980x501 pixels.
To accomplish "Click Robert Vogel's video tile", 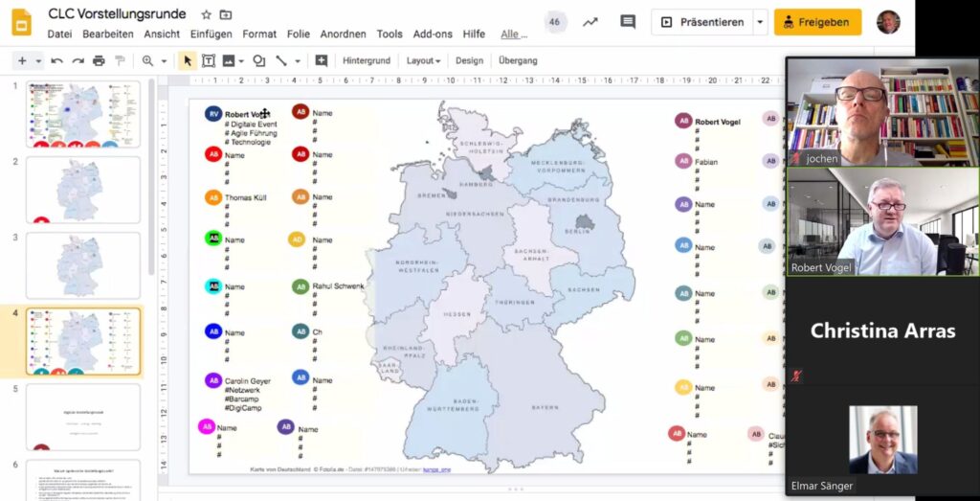I will tap(881, 222).
